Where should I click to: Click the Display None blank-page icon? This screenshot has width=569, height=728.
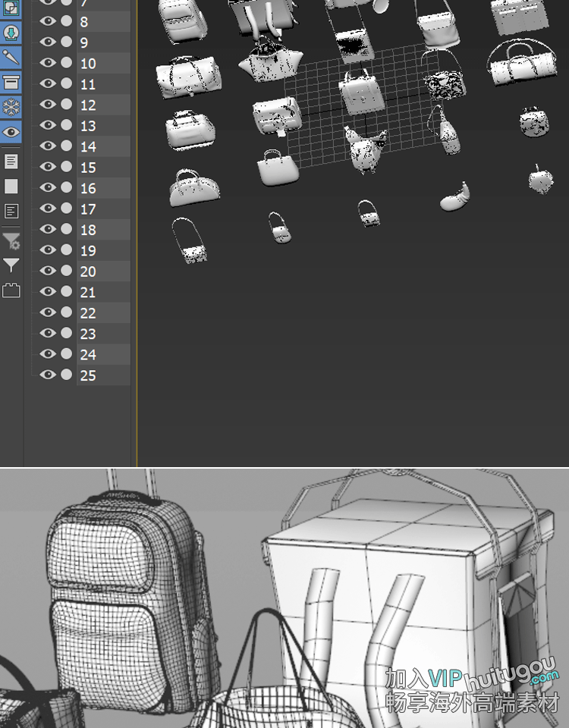click(x=11, y=187)
